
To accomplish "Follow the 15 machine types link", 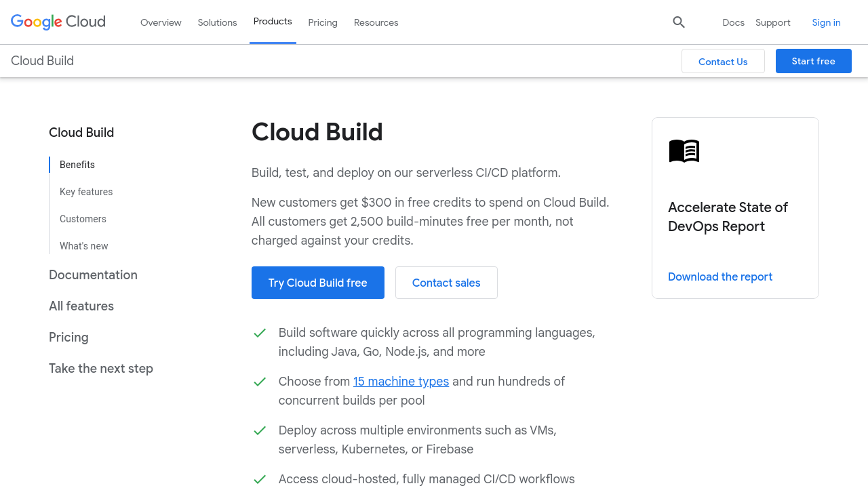I will 401,382.
